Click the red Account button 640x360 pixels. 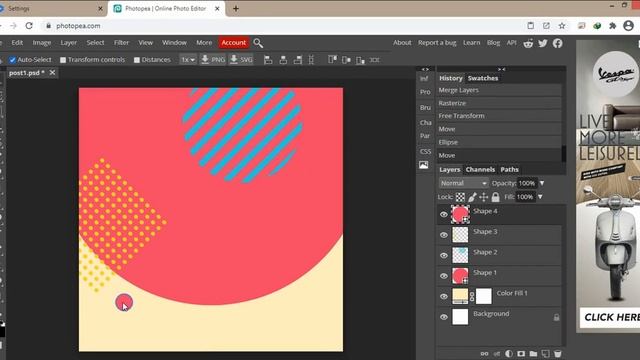pyautogui.click(x=234, y=42)
